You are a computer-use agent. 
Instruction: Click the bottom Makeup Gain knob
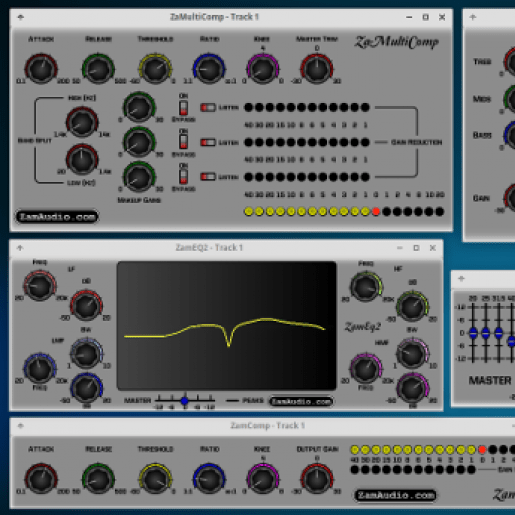[x=139, y=177]
